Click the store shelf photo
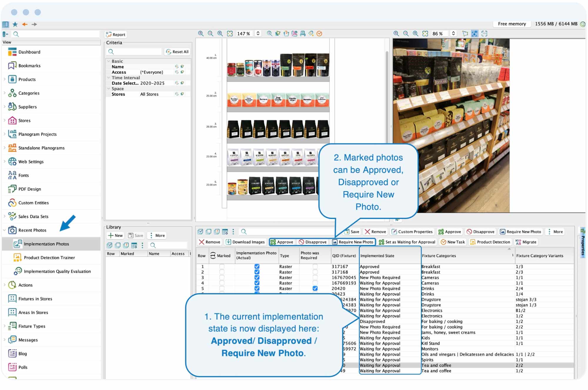The height and width of the screenshot is (390, 588). [451, 126]
